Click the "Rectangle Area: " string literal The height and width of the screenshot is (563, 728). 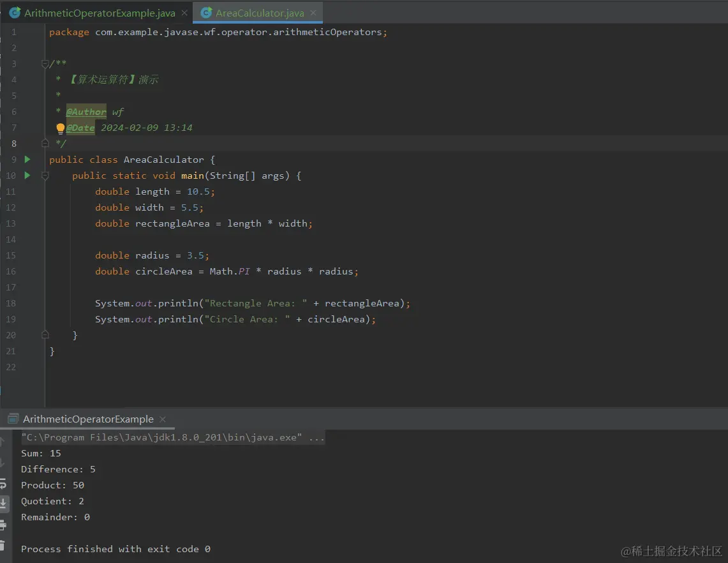tap(255, 303)
